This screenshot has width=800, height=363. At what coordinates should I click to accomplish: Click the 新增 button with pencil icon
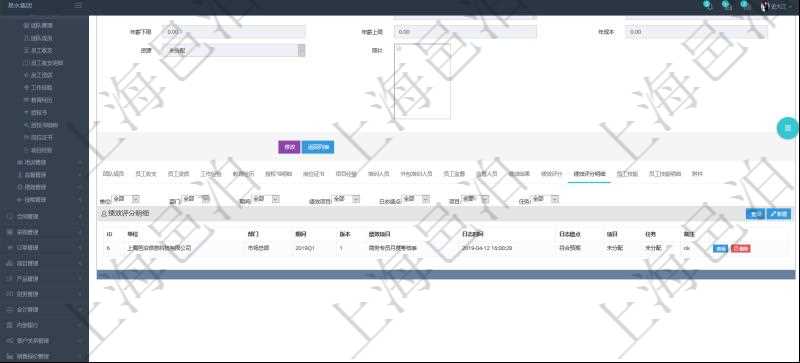[x=779, y=213]
